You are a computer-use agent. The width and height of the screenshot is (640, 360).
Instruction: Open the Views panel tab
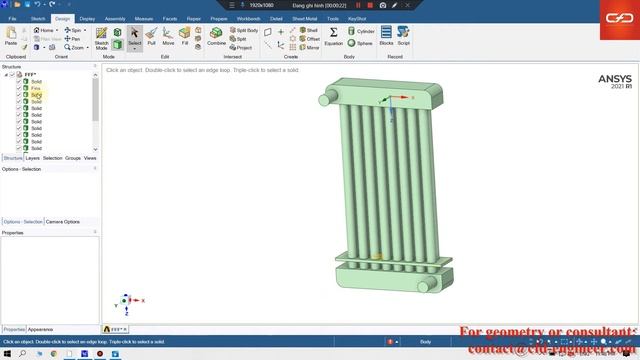(90, 158)
